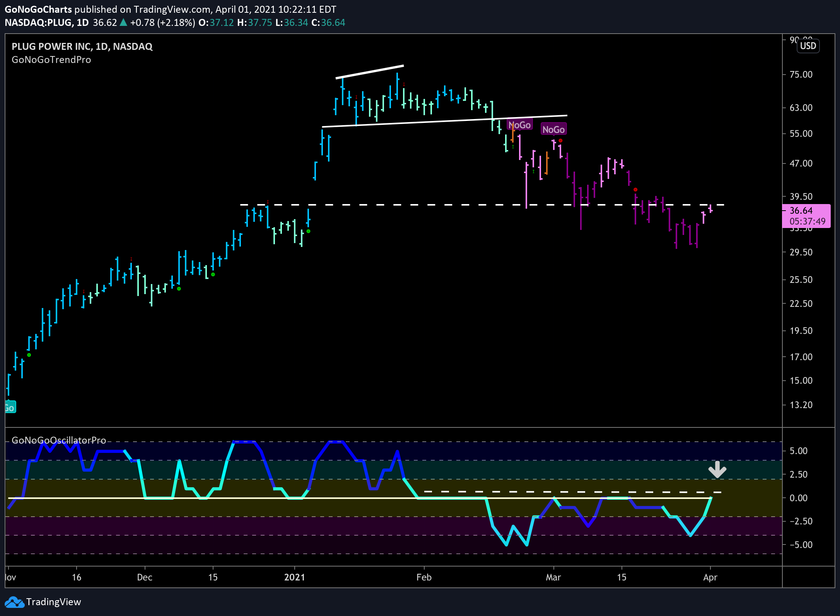Click the +0.78 (+2.18%) change text
This screenshot has height=616, width=840.
tap(162, 22)
